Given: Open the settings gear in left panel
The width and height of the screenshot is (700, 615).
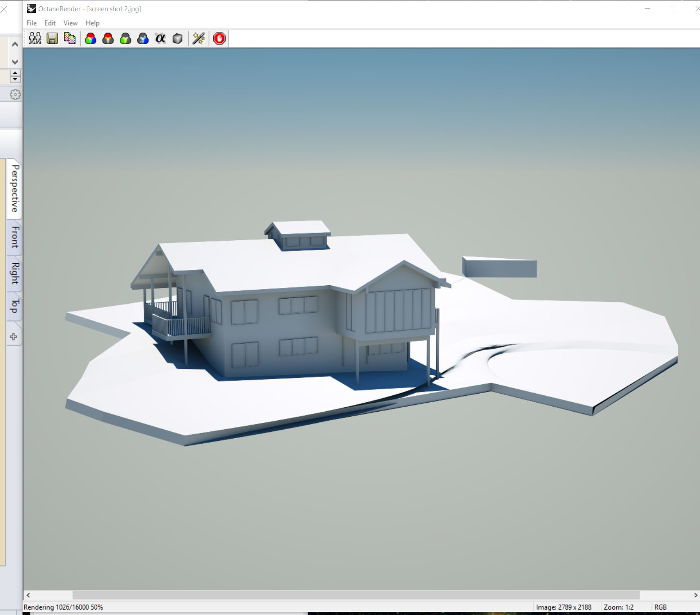Looking at the screenshot, I should click(x=15, y=94).
